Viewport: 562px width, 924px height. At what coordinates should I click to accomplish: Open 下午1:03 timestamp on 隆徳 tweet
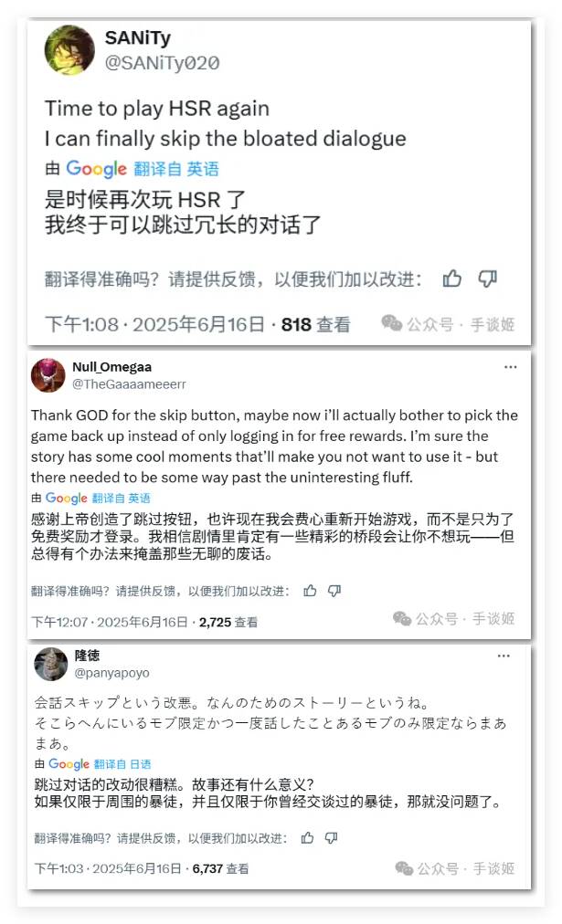click(59, 868)
